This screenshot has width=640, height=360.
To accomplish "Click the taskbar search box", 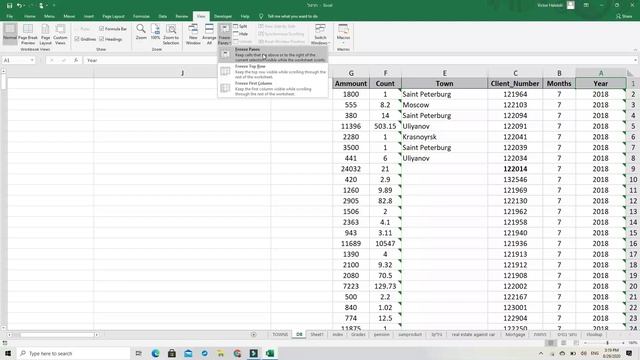I will point(73,353).
